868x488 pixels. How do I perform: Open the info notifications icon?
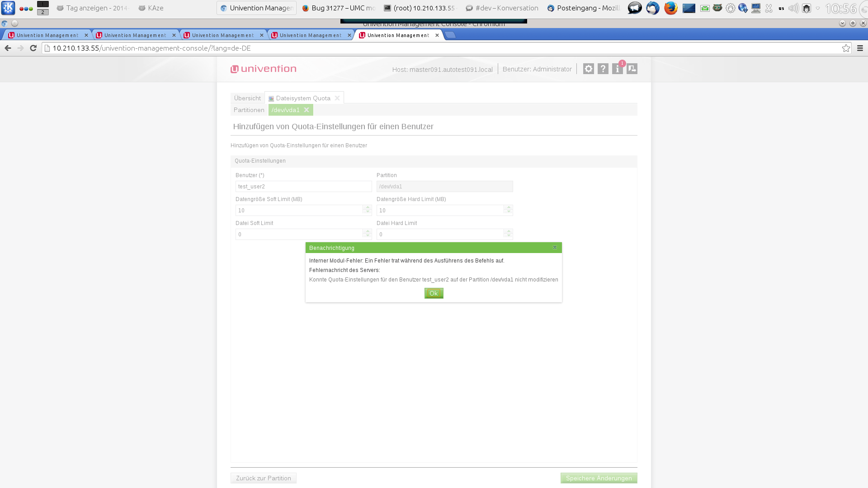[617, 69]
